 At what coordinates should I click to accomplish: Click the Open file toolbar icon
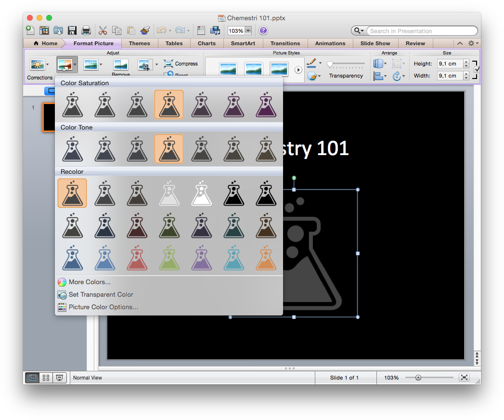(x=58, y=30)
